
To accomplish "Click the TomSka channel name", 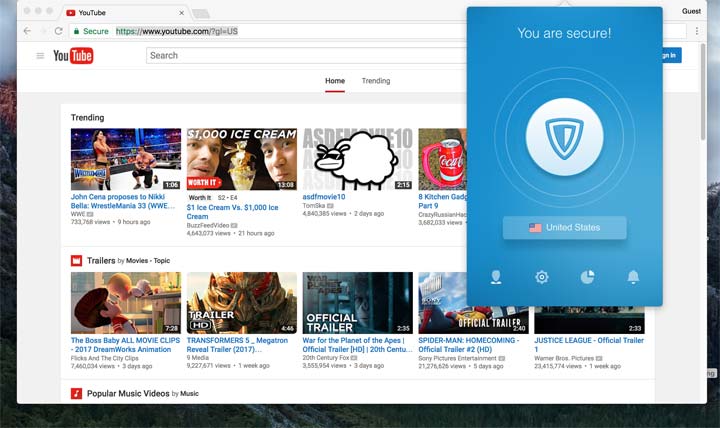I will click(314, 206).
